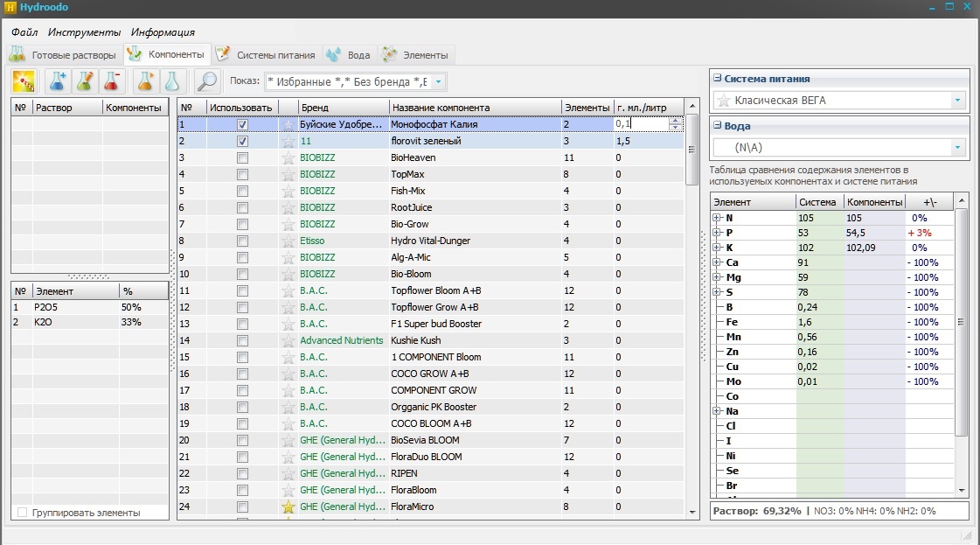Click the light cyan empty flask icon

[x=172, y=81]
